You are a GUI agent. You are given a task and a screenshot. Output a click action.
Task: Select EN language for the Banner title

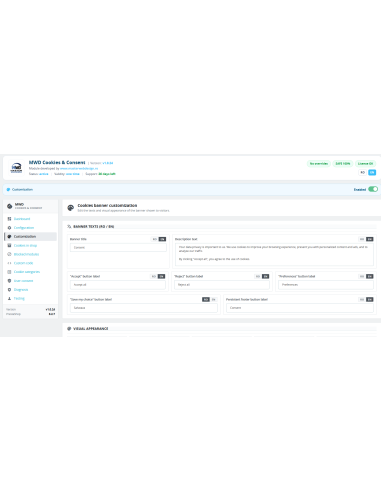162,239
